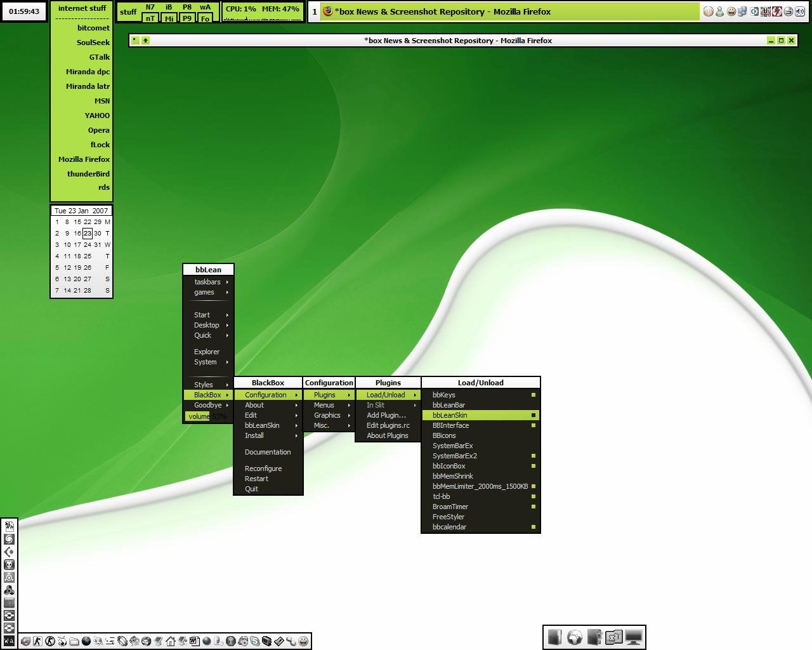Click the up-arrow button on Firefox title bar

[145, 41]
